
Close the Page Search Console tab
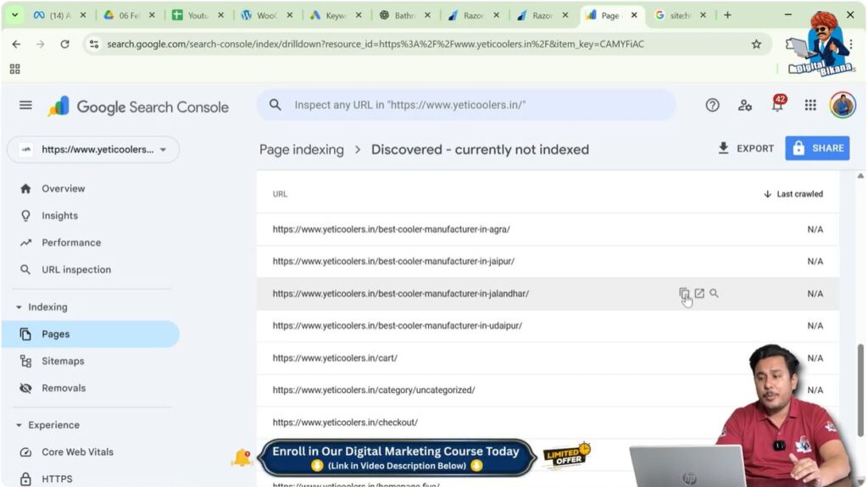point(634,15)
